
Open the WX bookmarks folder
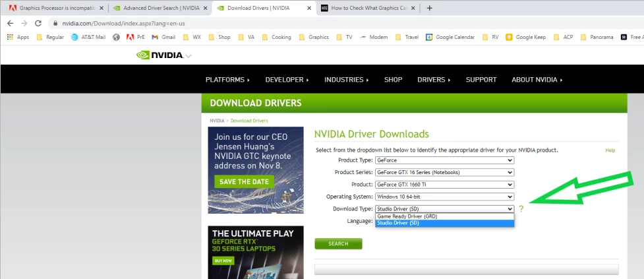pos(192,37)
